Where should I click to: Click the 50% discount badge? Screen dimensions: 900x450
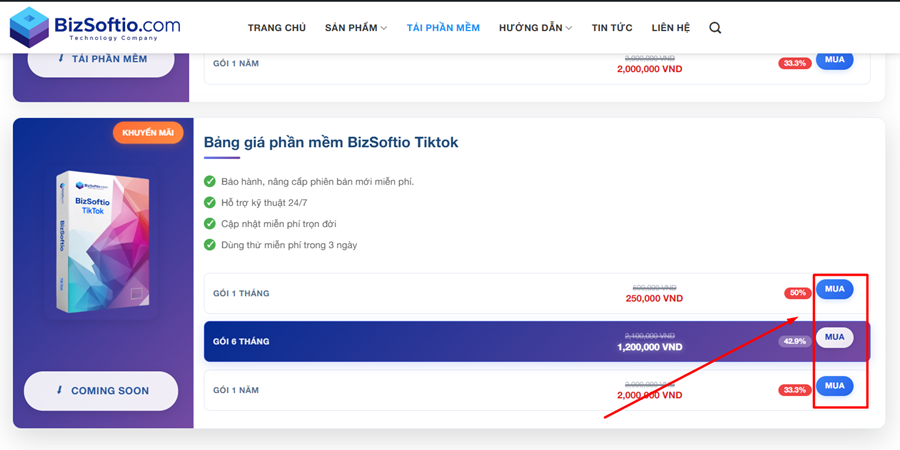pos(798,293)
